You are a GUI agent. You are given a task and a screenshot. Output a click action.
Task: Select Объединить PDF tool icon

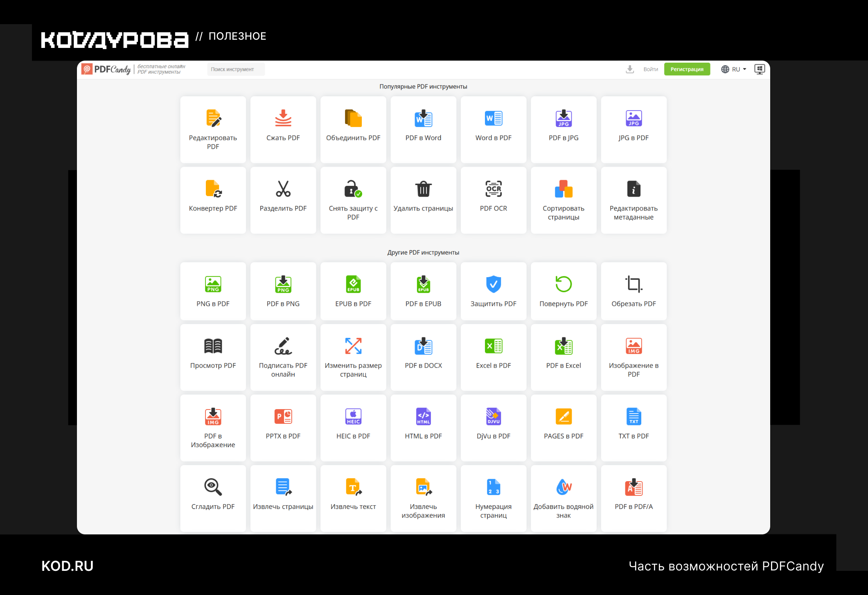[353, 119]
